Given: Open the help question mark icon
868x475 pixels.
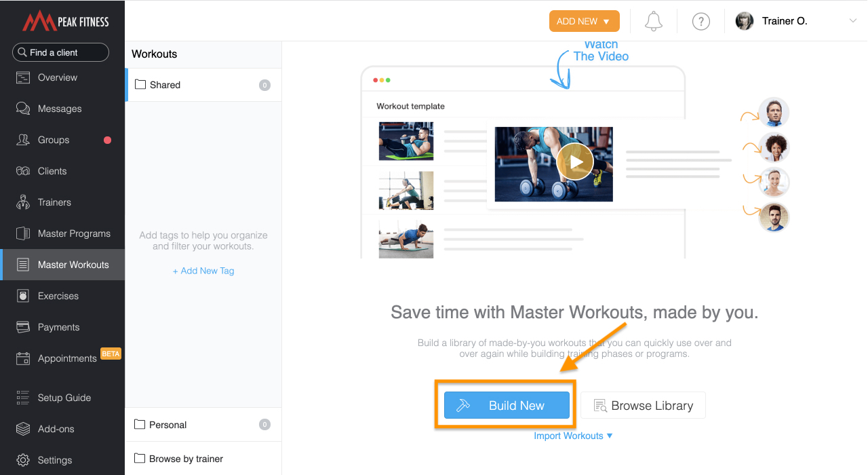Looking at the screenshot, I should 701,21.
